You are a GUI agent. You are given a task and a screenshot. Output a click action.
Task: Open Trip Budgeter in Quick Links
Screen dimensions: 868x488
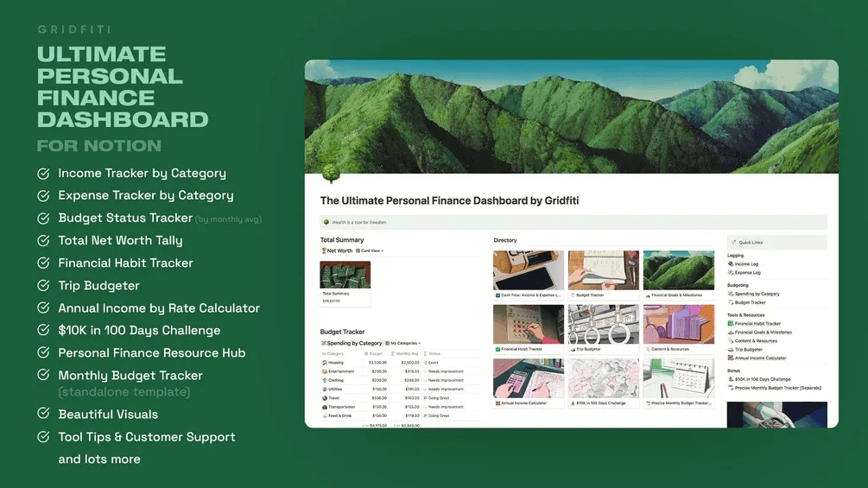pyautogui.click(x=745, y=350)
